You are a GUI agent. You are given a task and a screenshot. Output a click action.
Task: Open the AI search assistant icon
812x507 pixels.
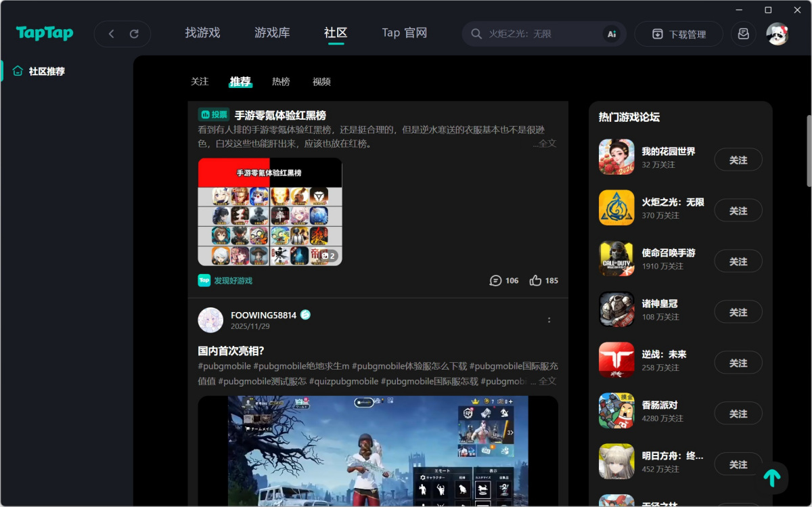(x=612, y=34)
